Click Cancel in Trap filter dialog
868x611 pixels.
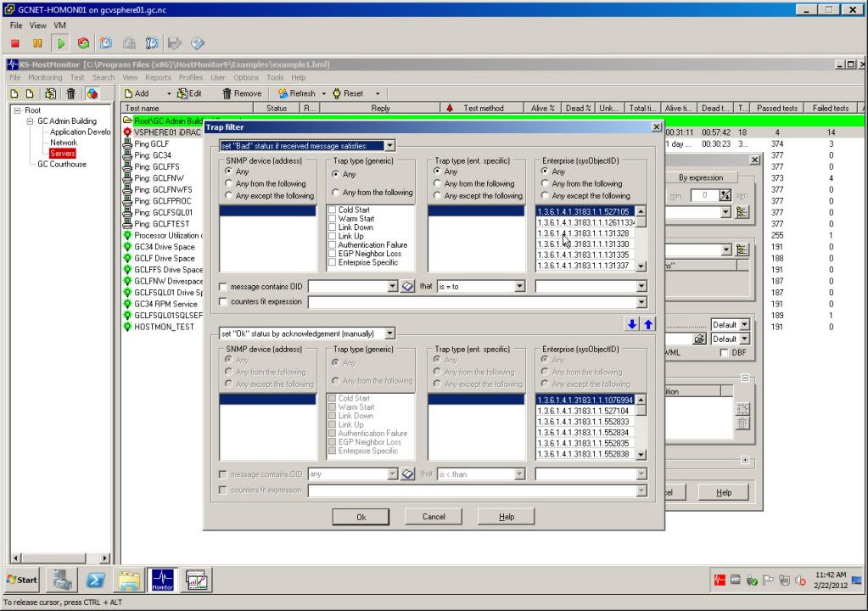434,516
